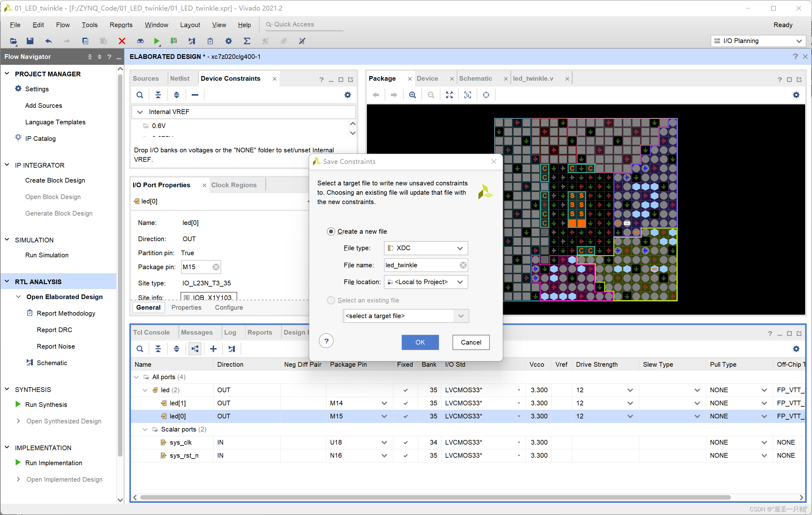This screenshot has height=515, width=812.
Task: Collapse the led (2) port group
Action: [x=145, y=390]
